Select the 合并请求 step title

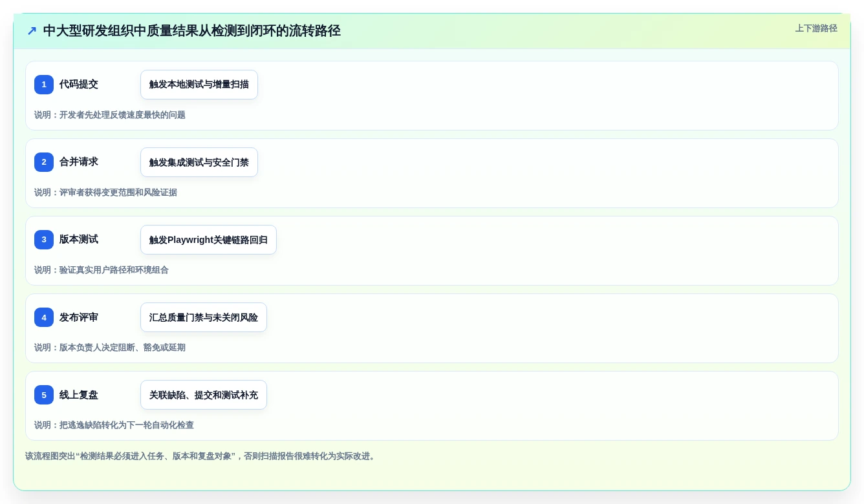[79, 162]
